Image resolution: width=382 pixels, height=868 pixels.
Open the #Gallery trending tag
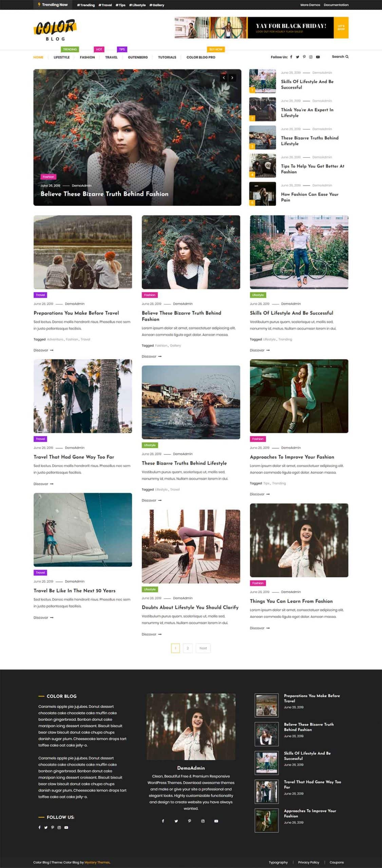tap(157, 5)
